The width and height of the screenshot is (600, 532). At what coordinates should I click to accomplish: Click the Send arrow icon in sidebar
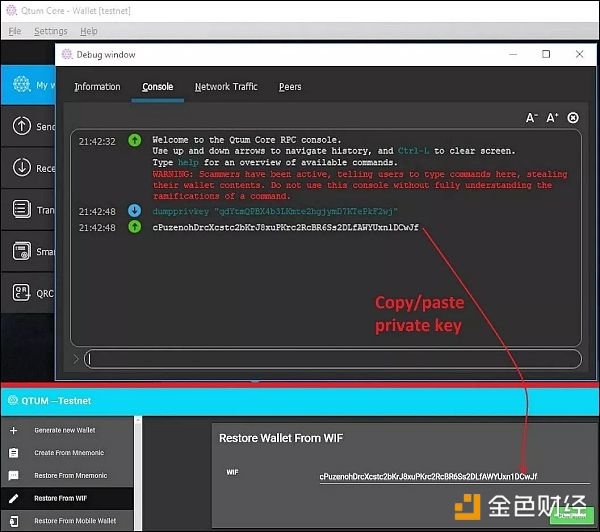(x=22, y=126)
